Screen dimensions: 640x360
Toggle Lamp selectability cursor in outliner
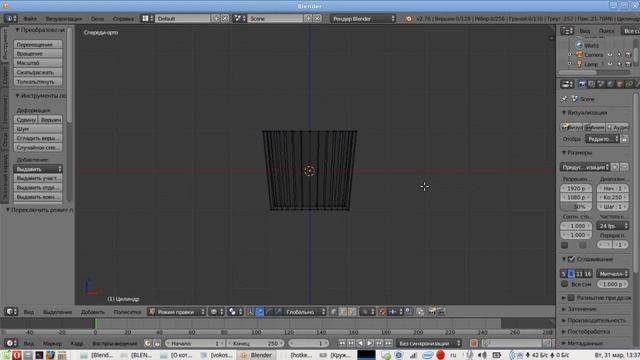point(620,64)
